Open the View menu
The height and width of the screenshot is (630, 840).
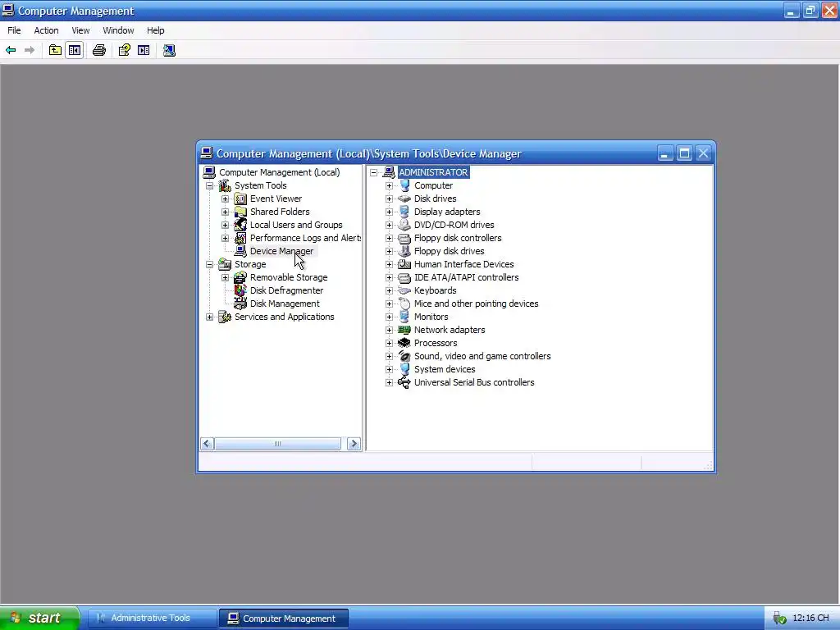[80, 30]
